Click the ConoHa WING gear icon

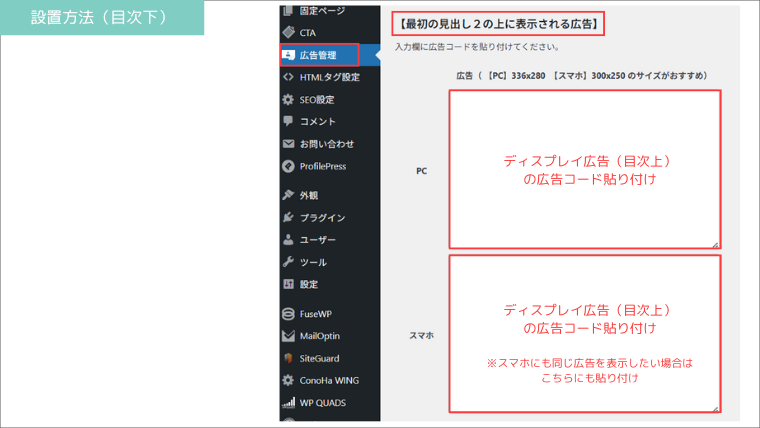click(x=288, y=380)
